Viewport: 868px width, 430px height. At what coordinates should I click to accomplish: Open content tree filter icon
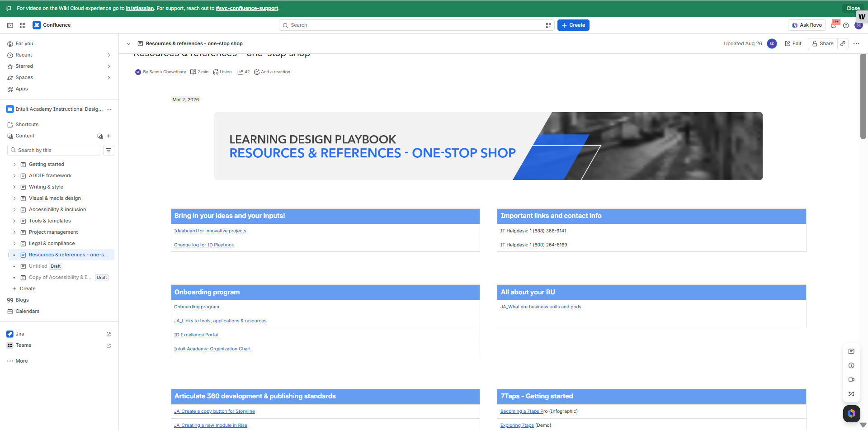[108, 150]
